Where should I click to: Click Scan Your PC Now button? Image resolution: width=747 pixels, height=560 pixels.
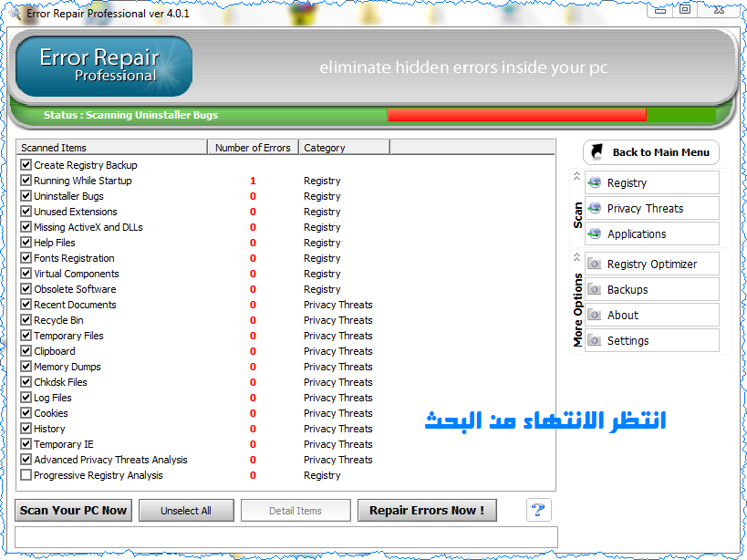point(73,510)
